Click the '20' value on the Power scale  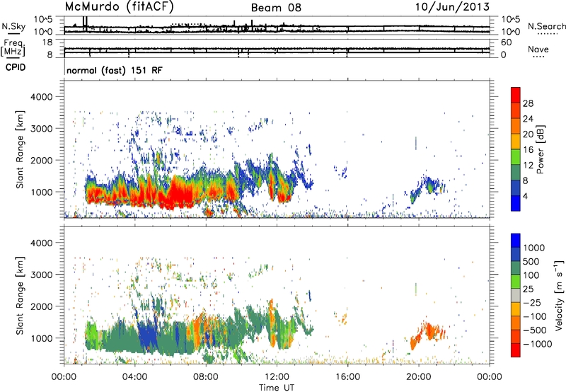(528, 134)
